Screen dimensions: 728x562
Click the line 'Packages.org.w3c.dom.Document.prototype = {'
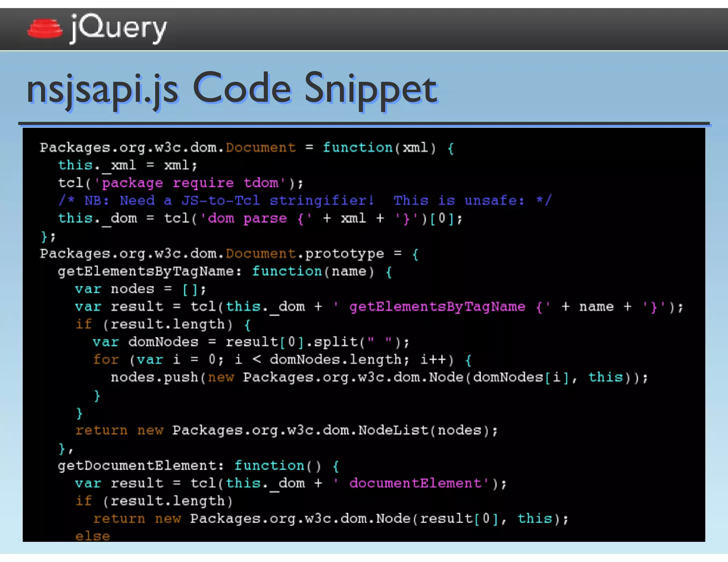click(229, 254)
